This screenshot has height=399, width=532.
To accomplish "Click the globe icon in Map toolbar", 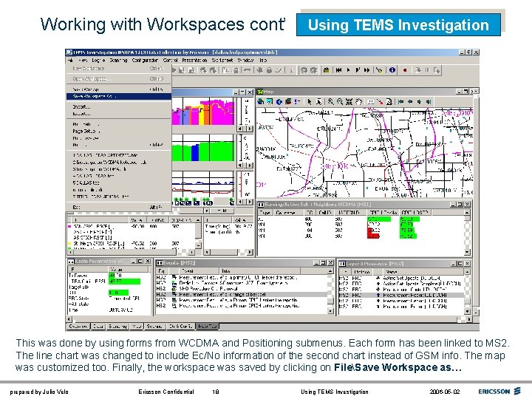I will [279, 101].
